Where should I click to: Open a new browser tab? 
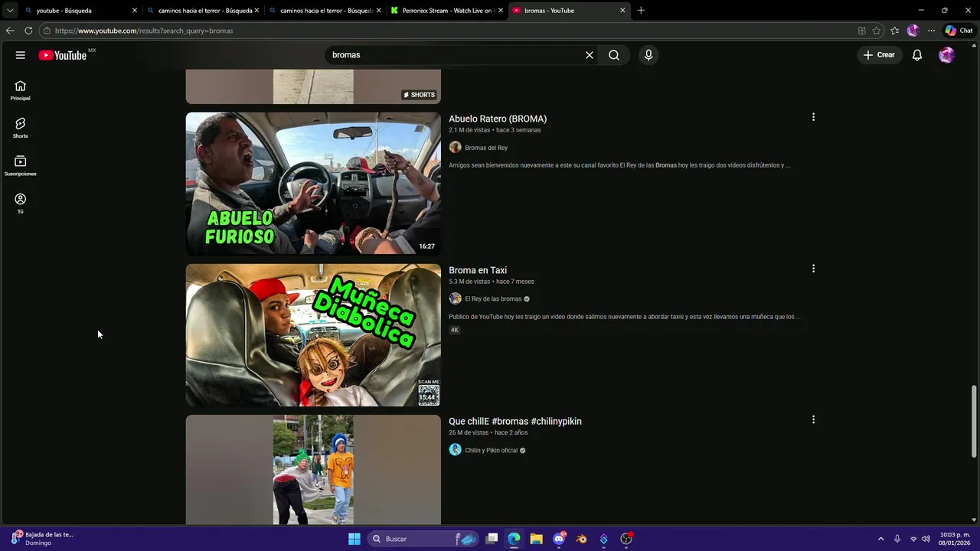[x=641, y=11]
